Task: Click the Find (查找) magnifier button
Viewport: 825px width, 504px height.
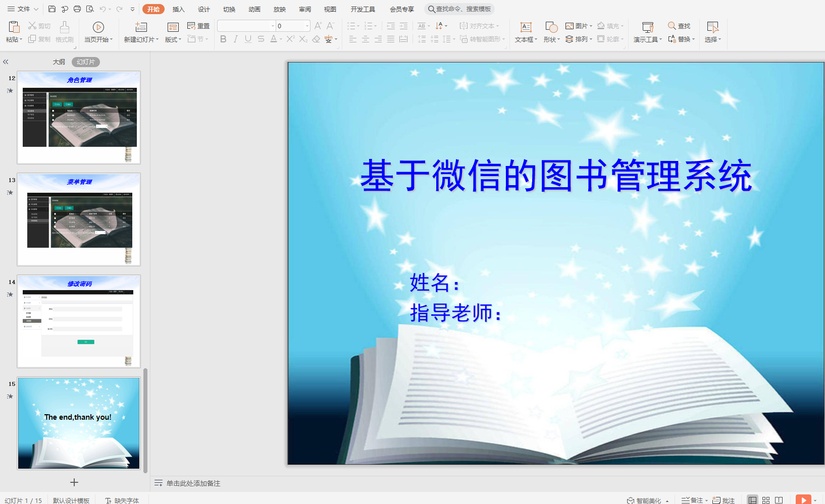Action: click(x=679, y=26)
